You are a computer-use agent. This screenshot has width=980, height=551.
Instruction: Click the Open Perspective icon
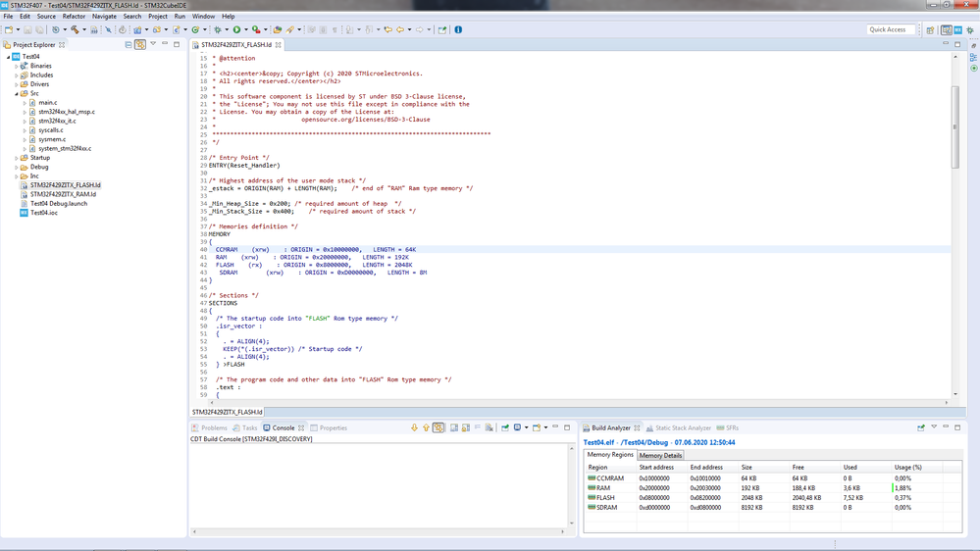point(930,30)
